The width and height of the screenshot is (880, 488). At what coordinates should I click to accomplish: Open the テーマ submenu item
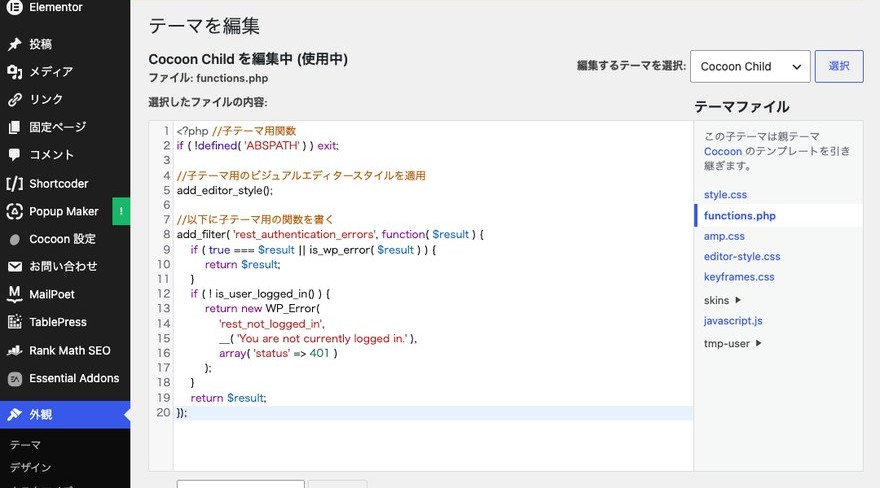tap(25, 445)
